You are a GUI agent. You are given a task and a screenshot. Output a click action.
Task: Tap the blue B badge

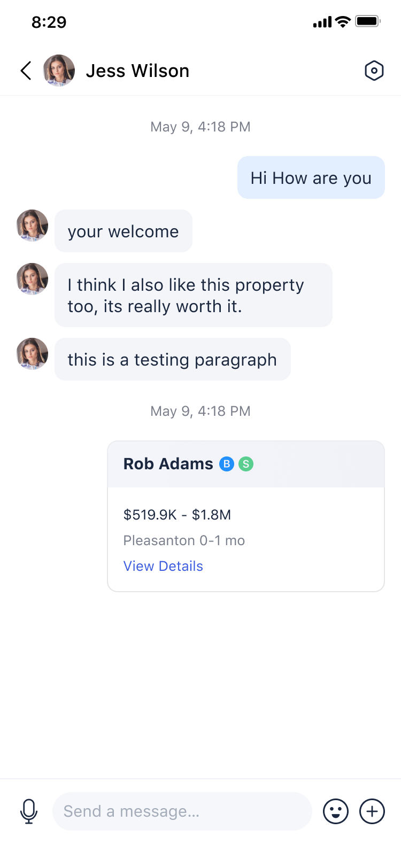pyautogui.click(x=227, y=464)
